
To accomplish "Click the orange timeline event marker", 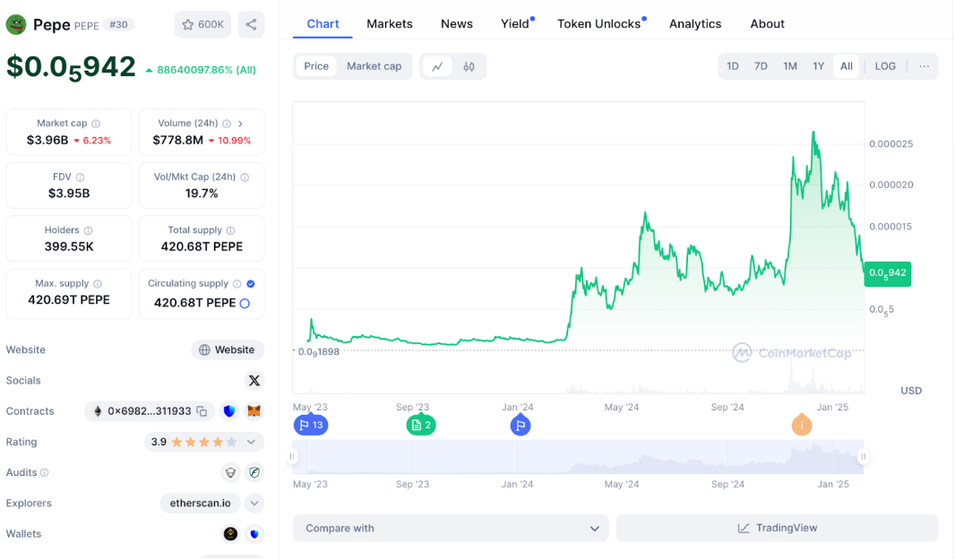I will 802,426.
